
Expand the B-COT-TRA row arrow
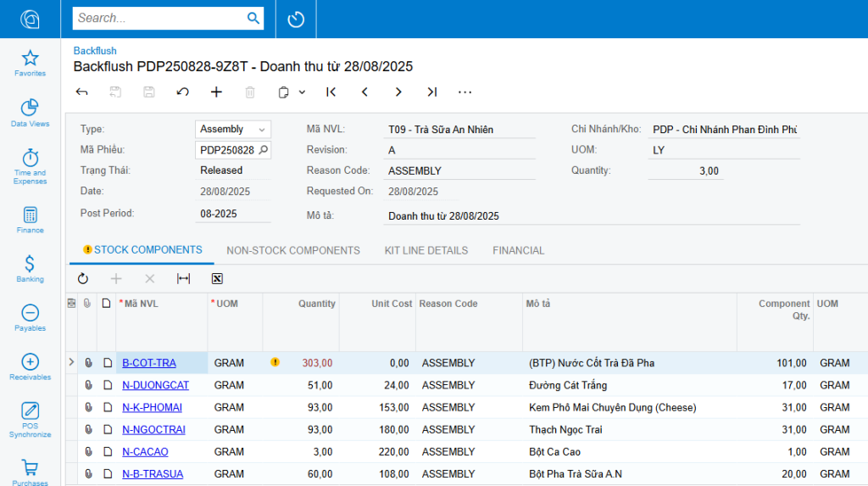[x=71, y=362]
